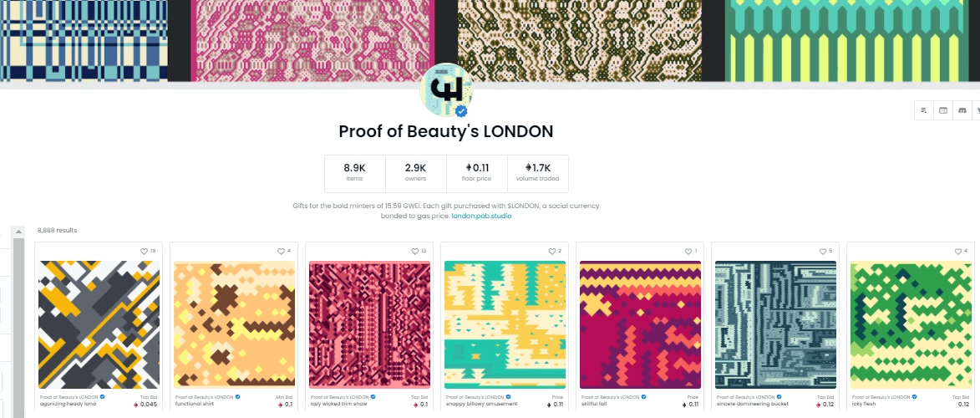Open the collection website icon

point(943,110)
